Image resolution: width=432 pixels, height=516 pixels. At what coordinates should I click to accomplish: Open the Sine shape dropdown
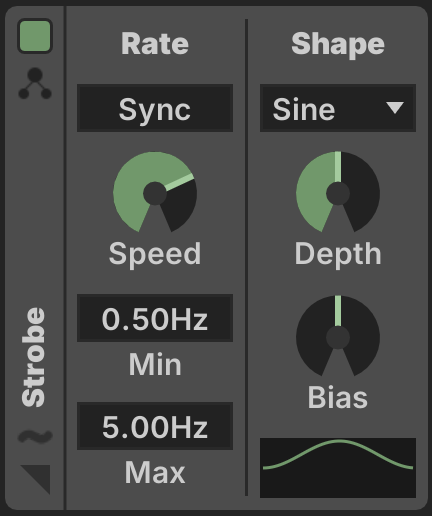(x=338, y=108)
